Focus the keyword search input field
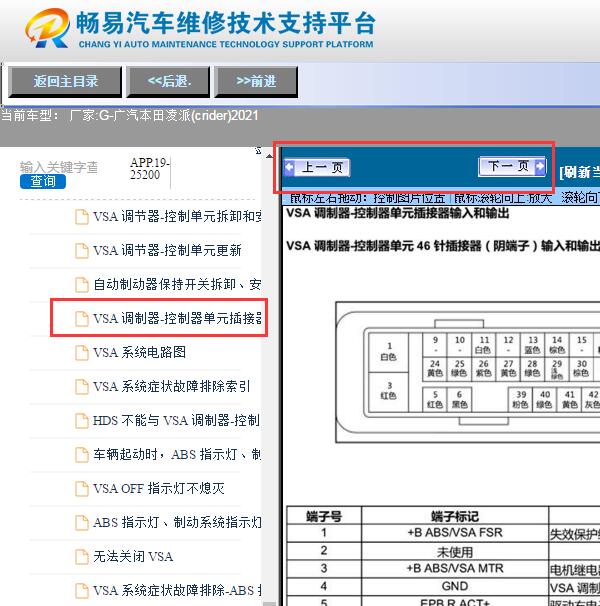This screenshot has width=600, height=606. tap(59, 167)
